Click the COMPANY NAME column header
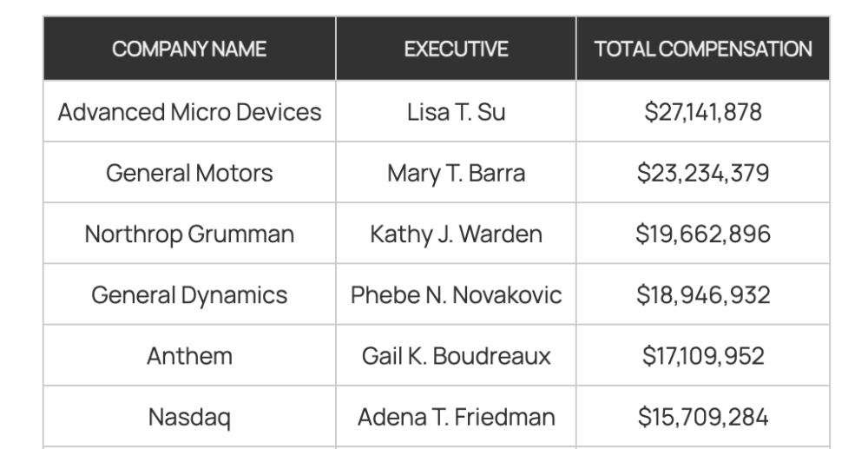868x449 pixels. tap(189, 49)
